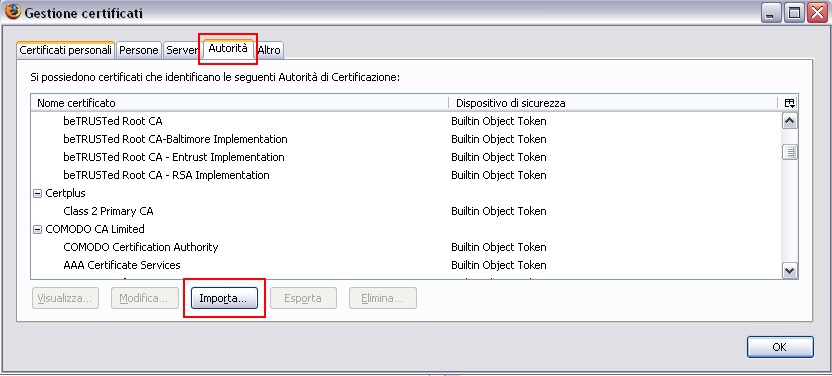Click Builtin Object Token in COMODO Certification Authority row

[x=499, y=247]
